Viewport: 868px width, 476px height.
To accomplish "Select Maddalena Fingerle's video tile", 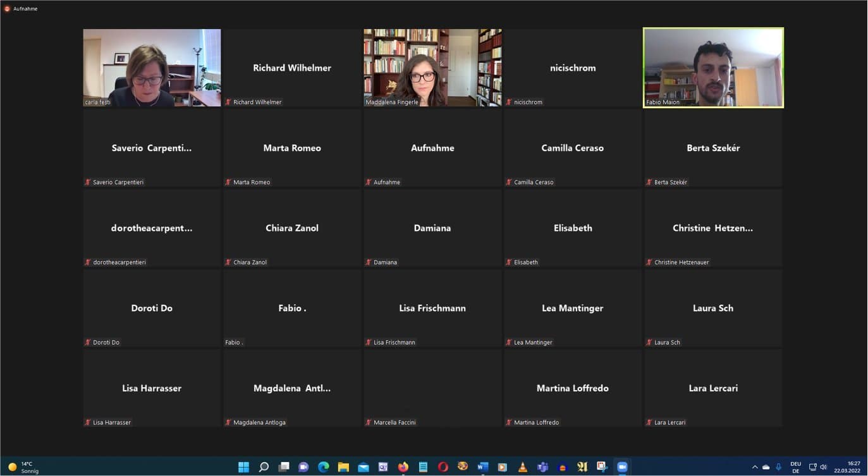I will pyautogui.click(x=432, y=68).
